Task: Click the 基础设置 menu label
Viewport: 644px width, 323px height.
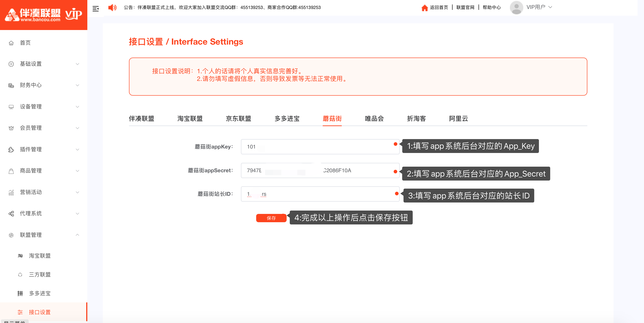Action: pos(31,64)
